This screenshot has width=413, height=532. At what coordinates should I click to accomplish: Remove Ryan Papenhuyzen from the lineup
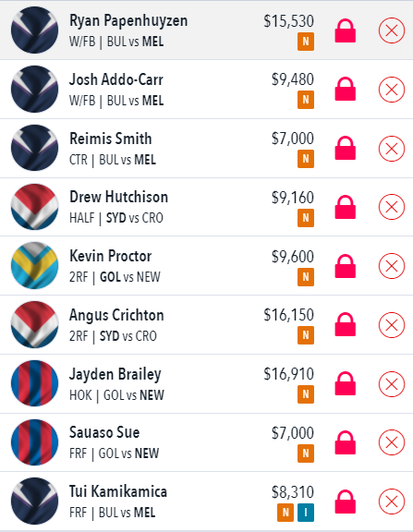pos(392,30)
